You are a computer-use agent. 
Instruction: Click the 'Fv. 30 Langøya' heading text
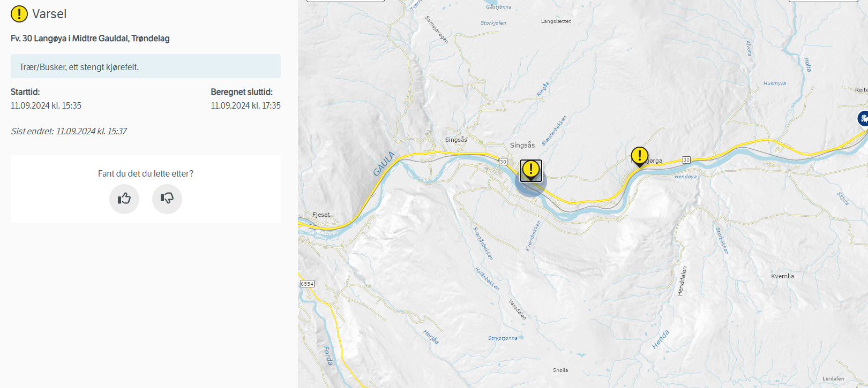click(90, 39)
